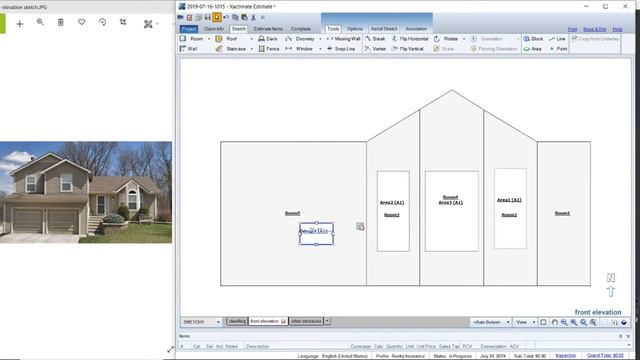
Task: Expand the Doorway dropdown arrow
Action: 320,39
